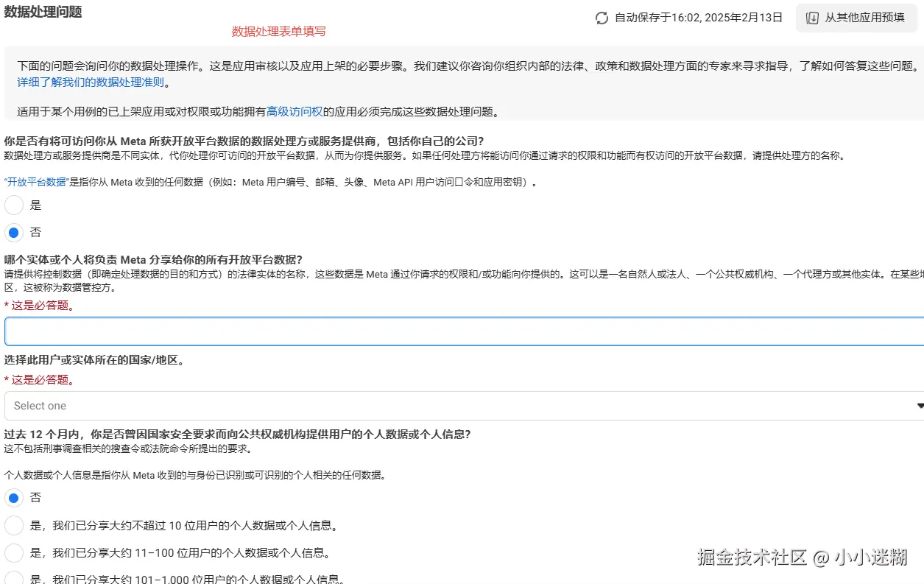Open the "开放平台数据" definition link
924x584 pixels.
pyautogui.click(x=36, y=183)
